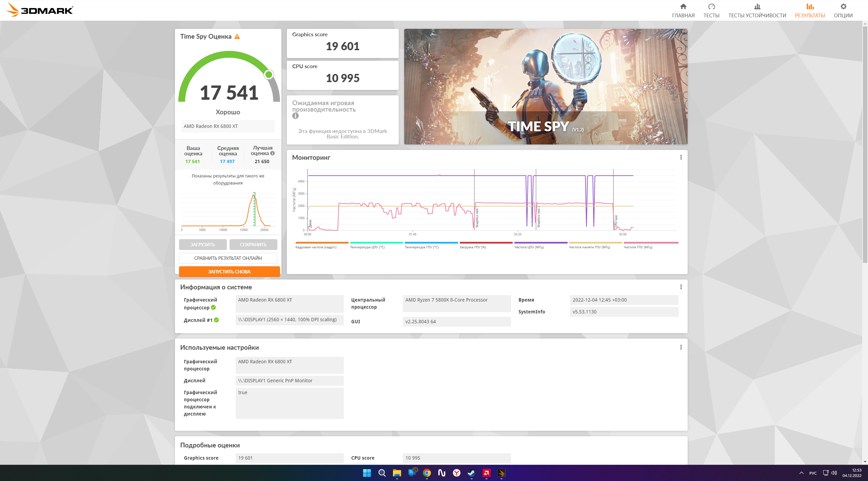Click the info icon next to Лучшая оценка
This screenshot has width=868, height=481.
(273, 153)
